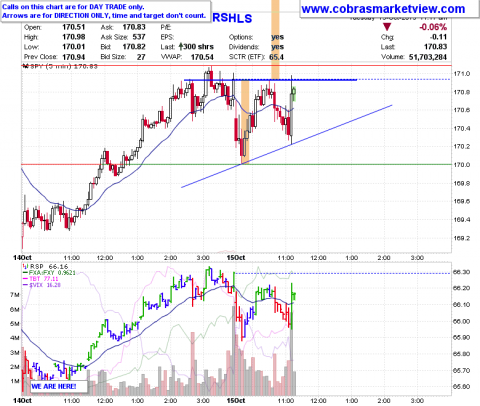The height and width of the screenshot is (406, 480).
Task: Click the green up arrow beside 300 shrs
Action: point(180,47)
